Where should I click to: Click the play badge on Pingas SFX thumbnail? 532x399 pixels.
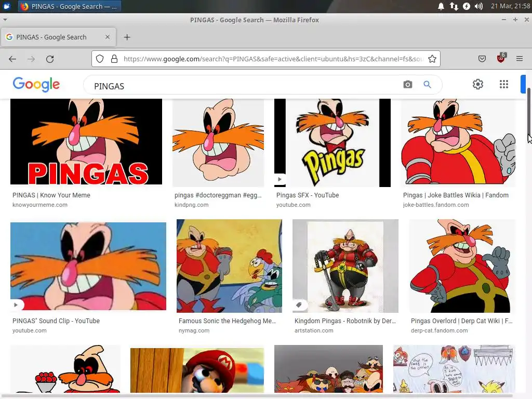click(280, 179)
